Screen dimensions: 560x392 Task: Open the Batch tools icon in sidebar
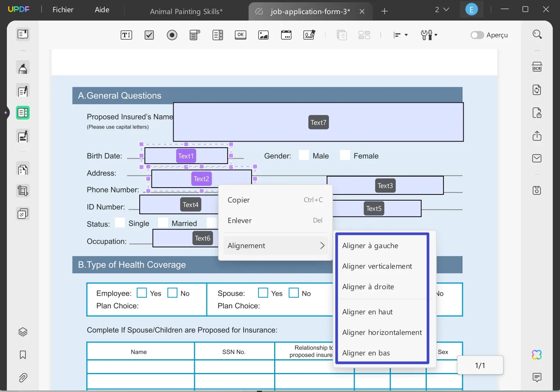point(23,214)
